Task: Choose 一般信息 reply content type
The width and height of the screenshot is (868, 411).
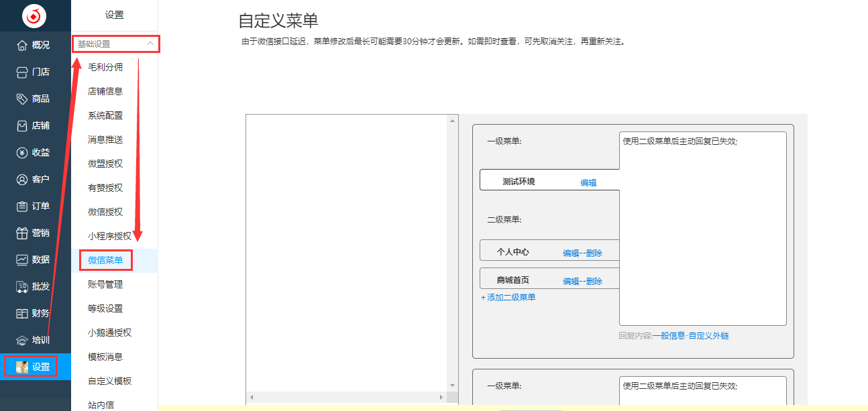Action: [x=669, y=335]
